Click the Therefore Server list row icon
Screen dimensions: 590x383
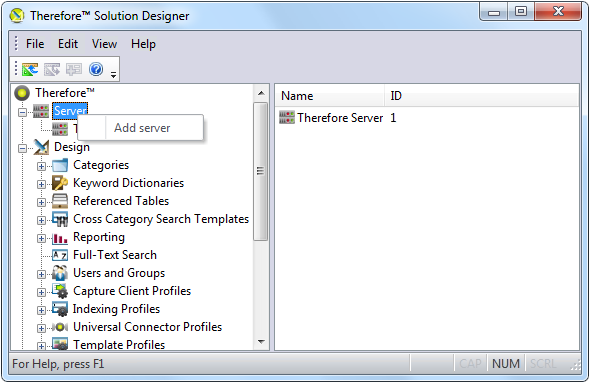(x=287, y=118)
